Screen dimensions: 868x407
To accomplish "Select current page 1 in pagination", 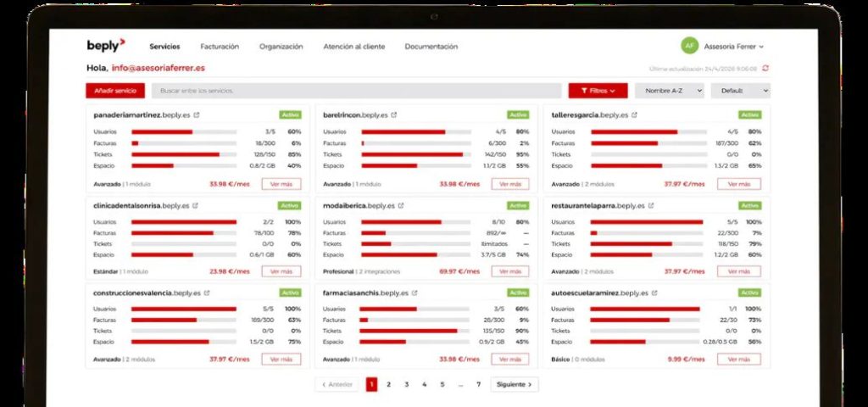I will coord(371,384).
